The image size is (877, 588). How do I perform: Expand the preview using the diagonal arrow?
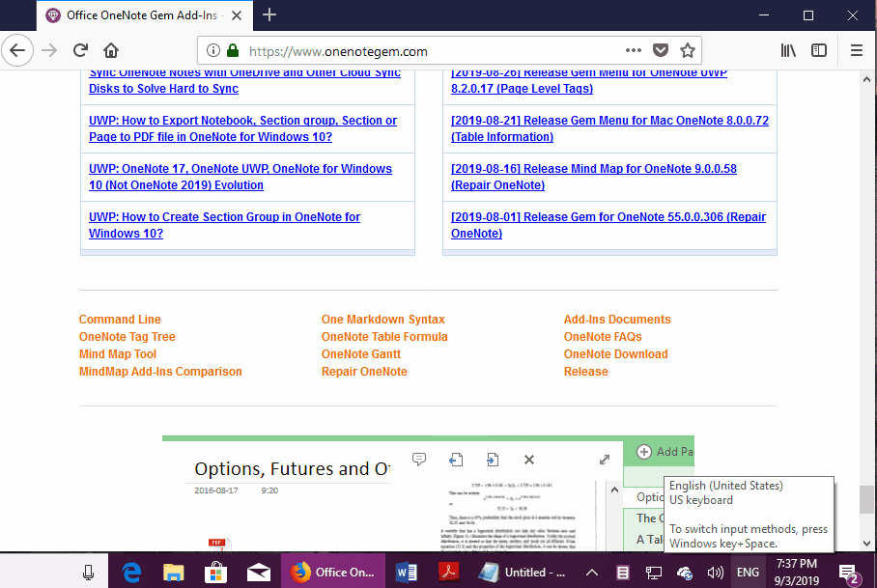(606, 460)
